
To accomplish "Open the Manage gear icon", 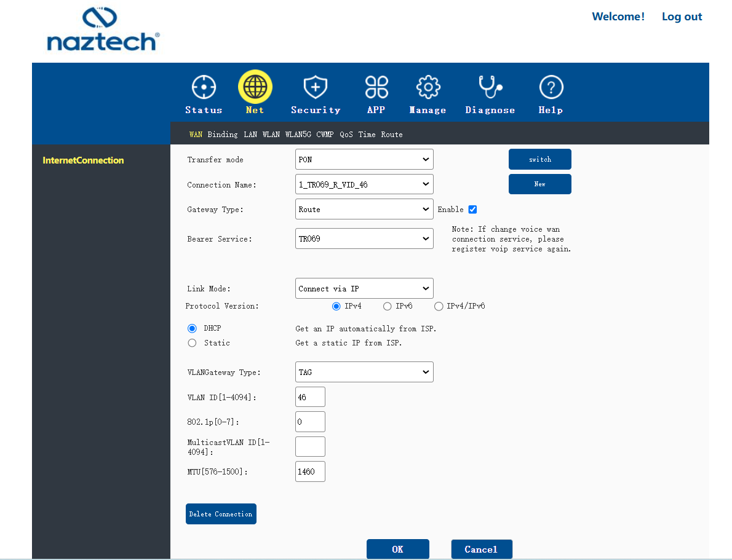I will click(428, 87).
